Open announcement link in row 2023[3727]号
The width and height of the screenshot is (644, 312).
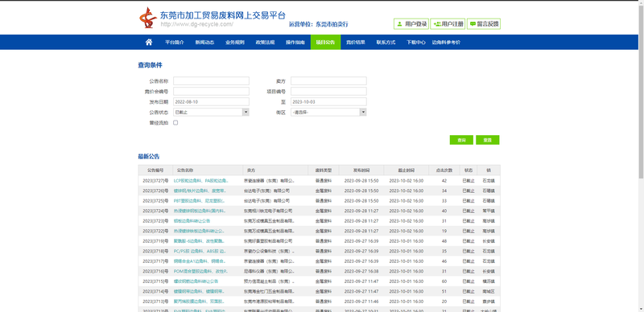click(200, 181)
